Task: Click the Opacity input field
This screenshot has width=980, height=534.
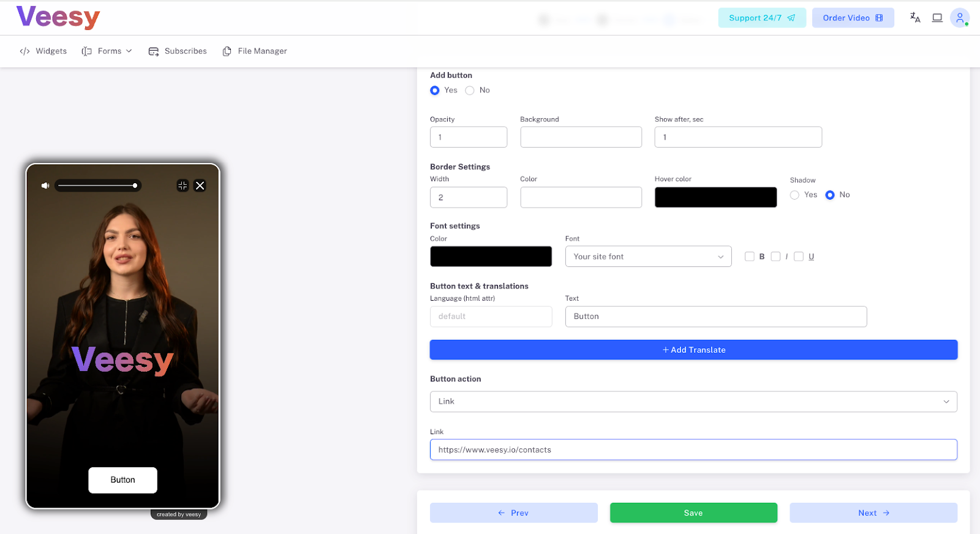Action: coord(469,137)
